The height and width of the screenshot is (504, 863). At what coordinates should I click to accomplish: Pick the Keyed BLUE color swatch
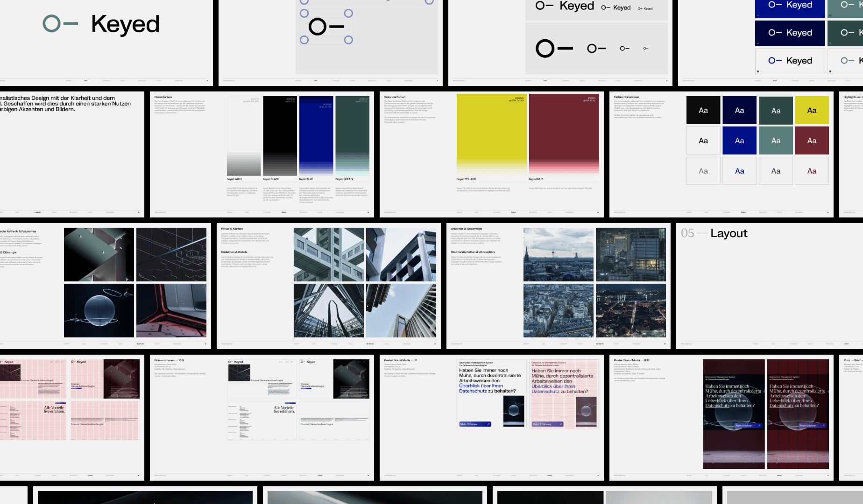click(x=316, y=136)
